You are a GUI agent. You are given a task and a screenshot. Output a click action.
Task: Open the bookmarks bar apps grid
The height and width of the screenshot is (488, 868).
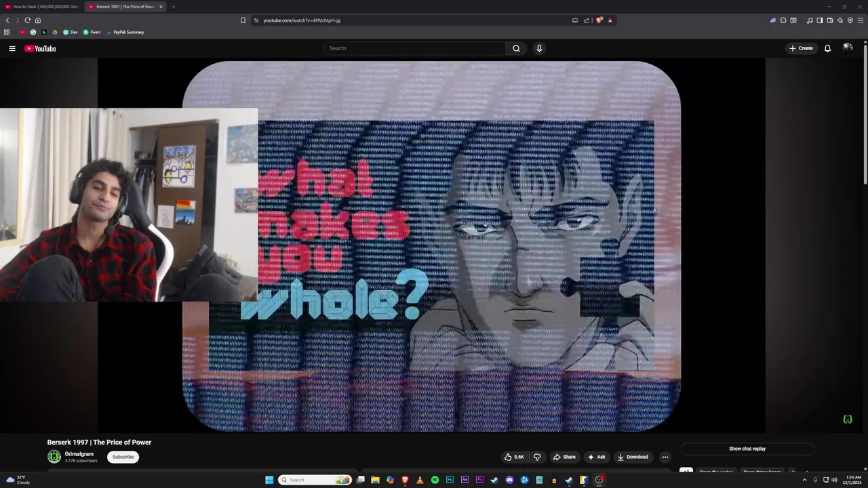tap(7, 32)
